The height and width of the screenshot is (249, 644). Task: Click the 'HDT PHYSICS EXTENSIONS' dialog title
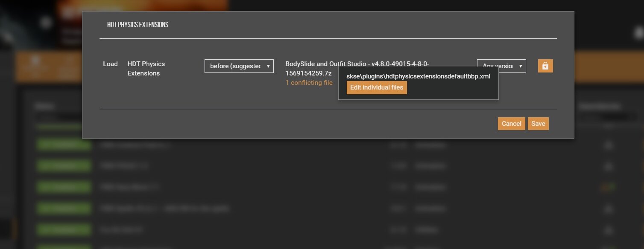(x=138, y=25)
